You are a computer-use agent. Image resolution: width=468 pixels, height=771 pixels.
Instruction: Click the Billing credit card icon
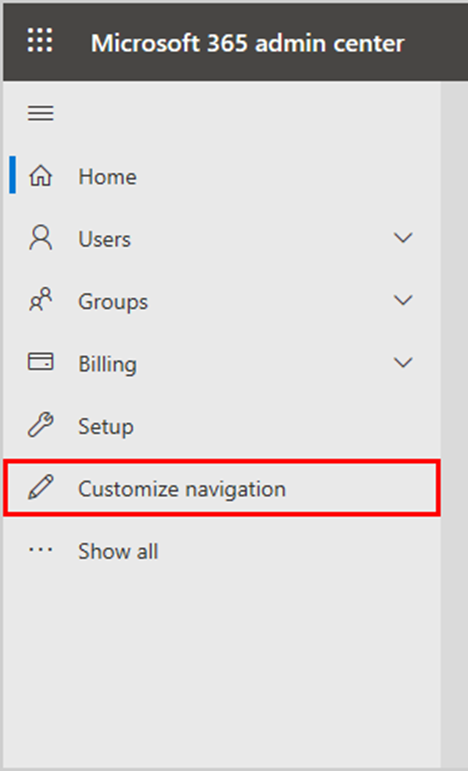[41, 362]
